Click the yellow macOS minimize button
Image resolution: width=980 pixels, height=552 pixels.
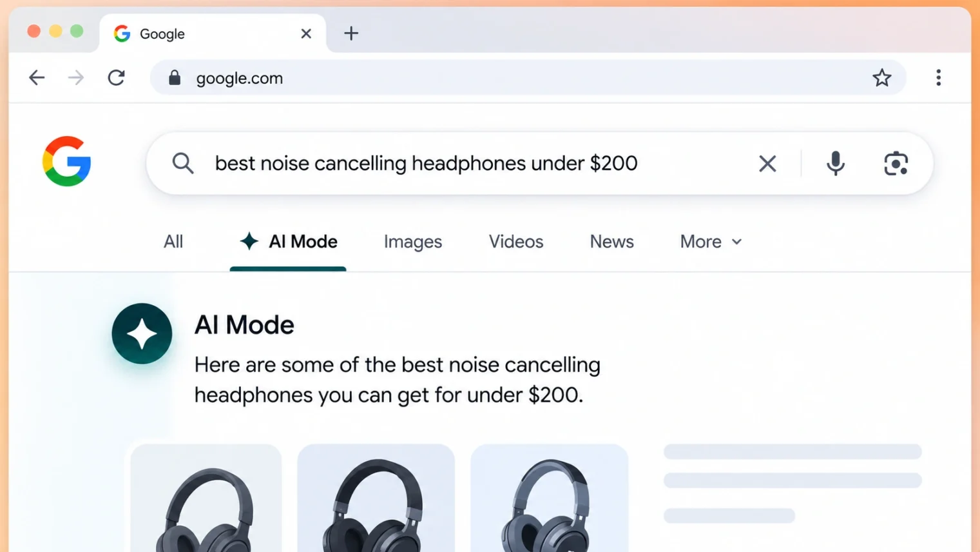[x=55, y=32]
